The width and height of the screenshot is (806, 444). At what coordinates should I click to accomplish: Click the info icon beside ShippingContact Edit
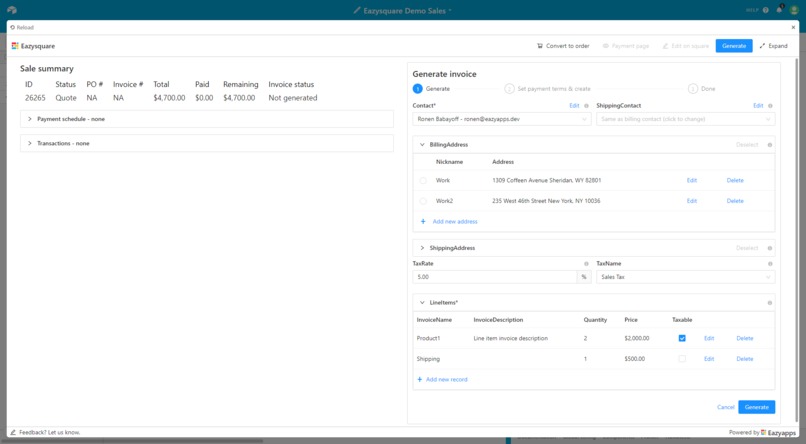(770, 106)
